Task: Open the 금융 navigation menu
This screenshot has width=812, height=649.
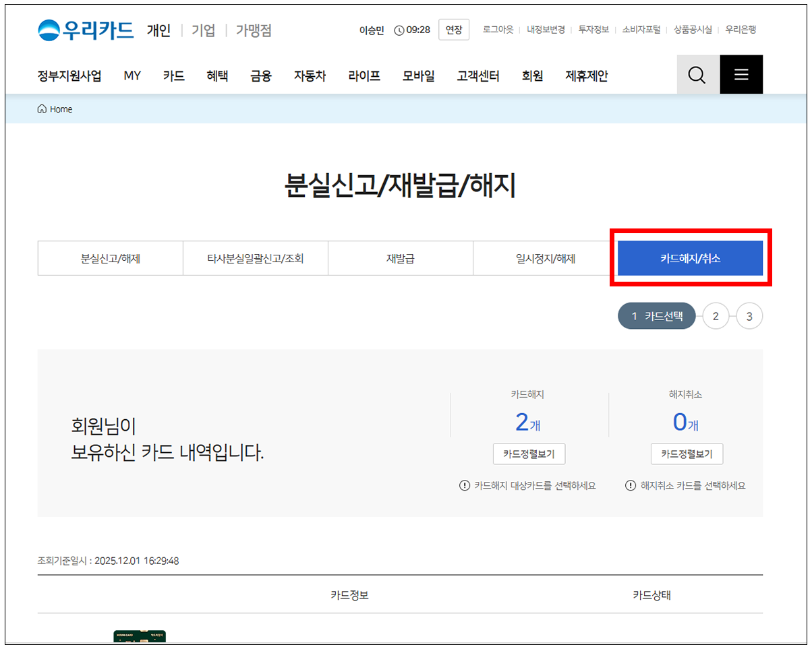Action: point(260,75)
